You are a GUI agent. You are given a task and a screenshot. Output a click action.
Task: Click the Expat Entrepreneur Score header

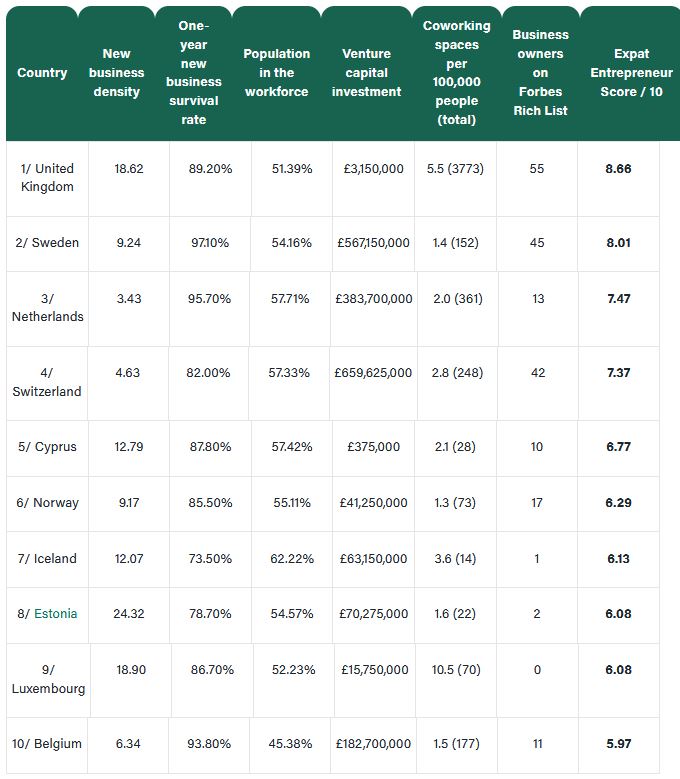[631, 73]
